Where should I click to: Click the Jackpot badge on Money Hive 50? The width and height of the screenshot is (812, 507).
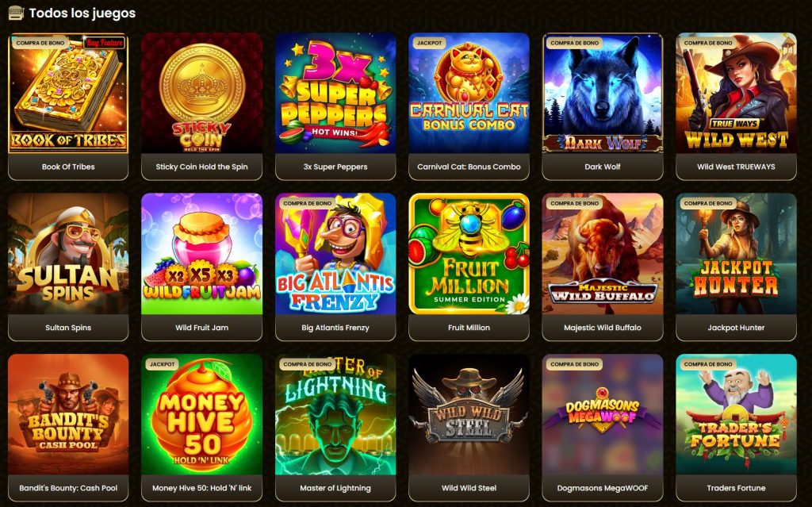[x=162, y=364]
